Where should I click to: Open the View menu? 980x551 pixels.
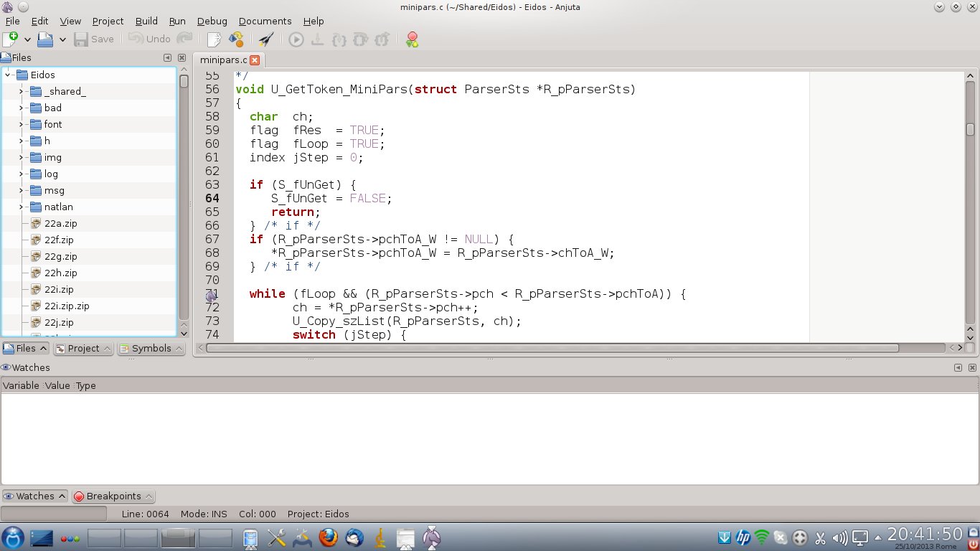70,21
